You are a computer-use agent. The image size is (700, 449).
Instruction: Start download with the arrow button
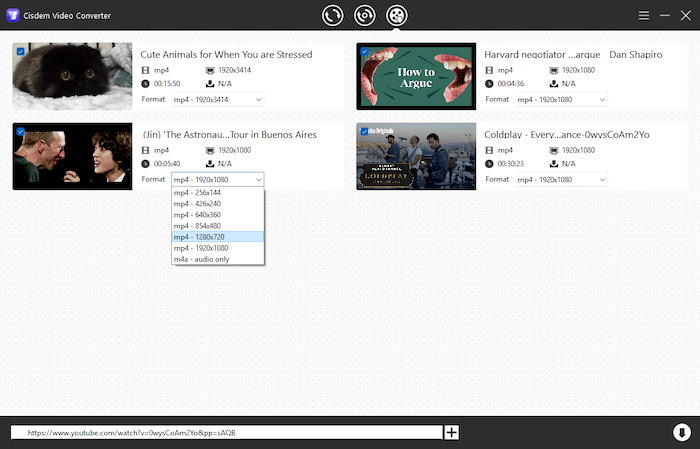(x=682, y=432)
